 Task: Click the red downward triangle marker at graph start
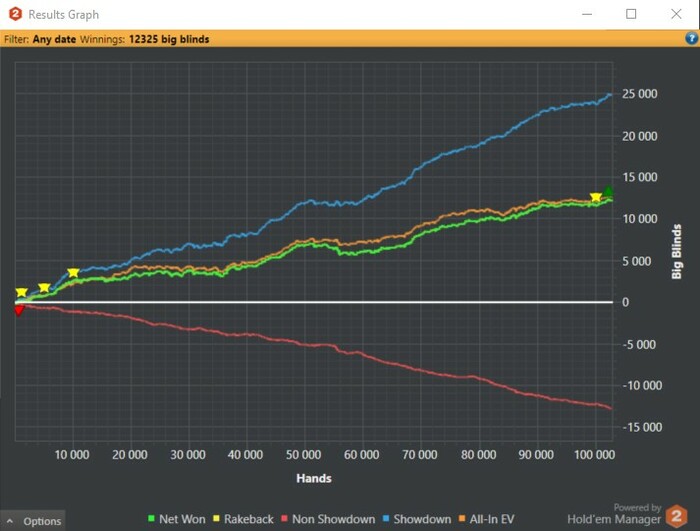(x=19, y=310)
